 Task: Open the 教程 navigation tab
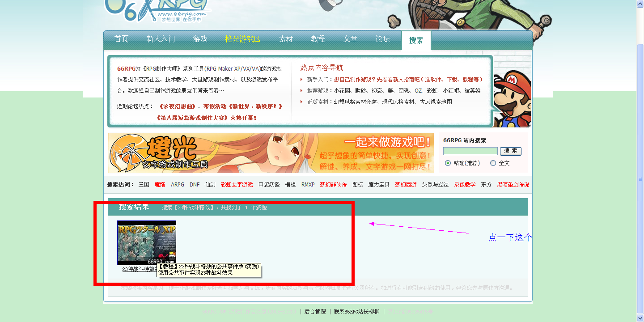[x=318, y=39]
